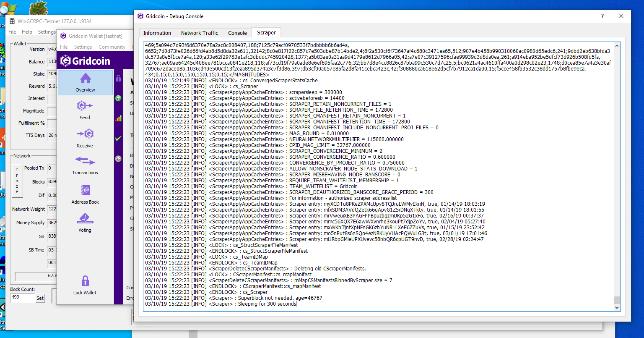Open Transactions in Gridcoin Wallet sidebar
Screen dimensions: 644x338
tap(85, 165)
